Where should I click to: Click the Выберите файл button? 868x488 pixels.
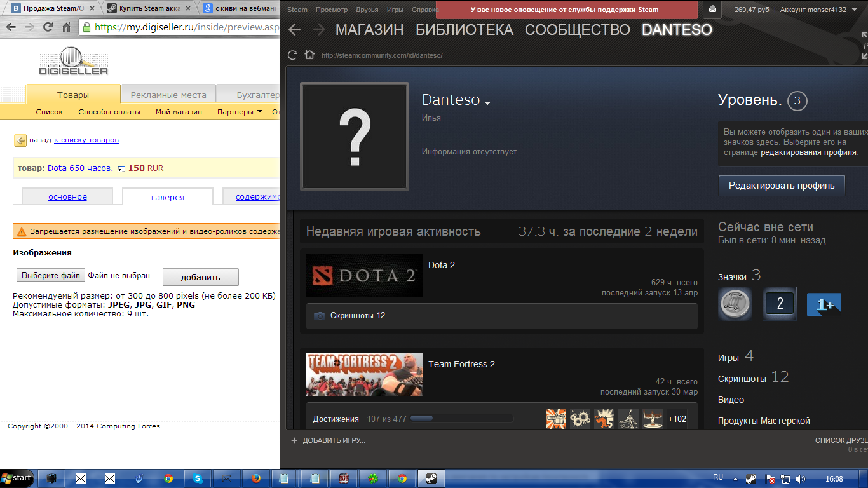51,275
